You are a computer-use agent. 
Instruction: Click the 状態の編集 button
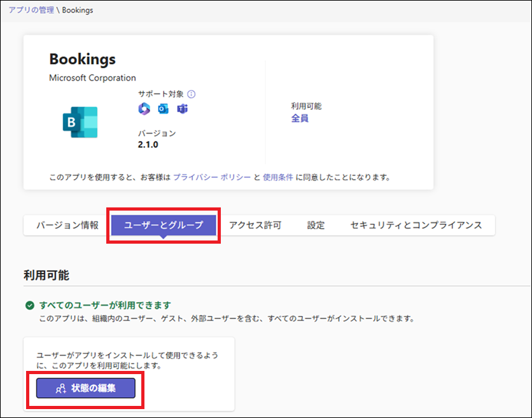click(x=86, y=388)
